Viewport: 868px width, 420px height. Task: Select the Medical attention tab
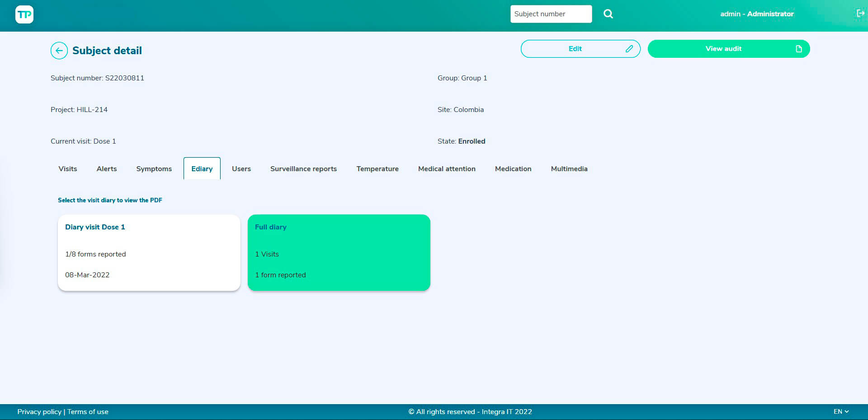(447, 169)
